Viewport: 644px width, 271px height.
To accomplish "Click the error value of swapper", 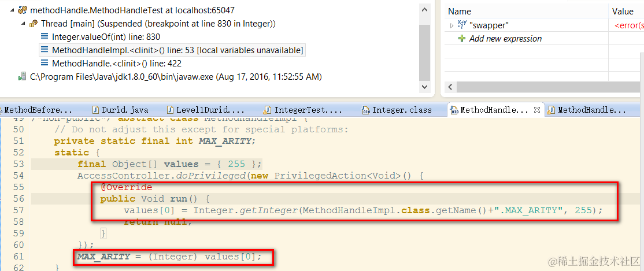I will coord(629,25).
